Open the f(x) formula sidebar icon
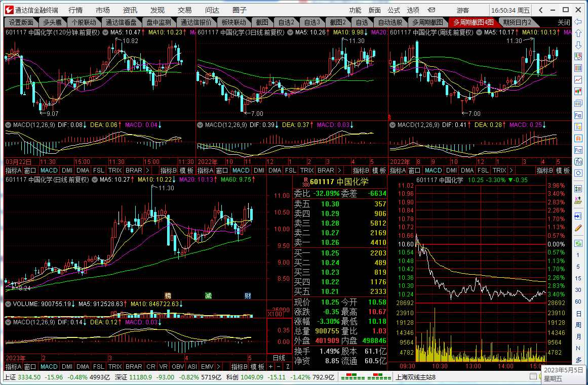Image resolution: width=588 pixels, height=385 pixels. [x=578, y=162]
